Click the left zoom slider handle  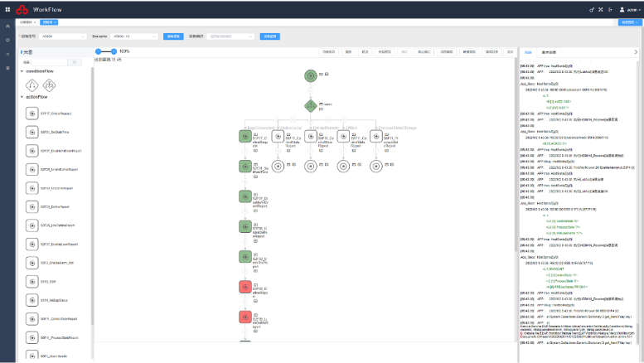[98, 51]
